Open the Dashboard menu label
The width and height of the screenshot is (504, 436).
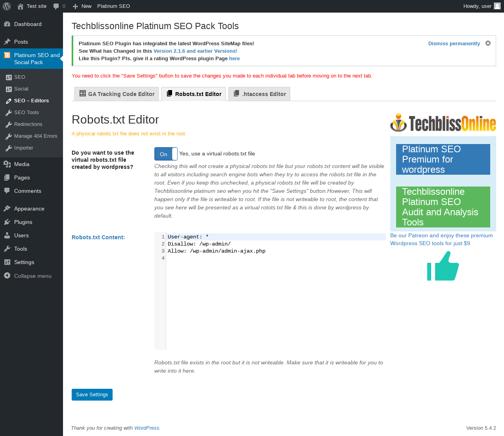[28, 24]
